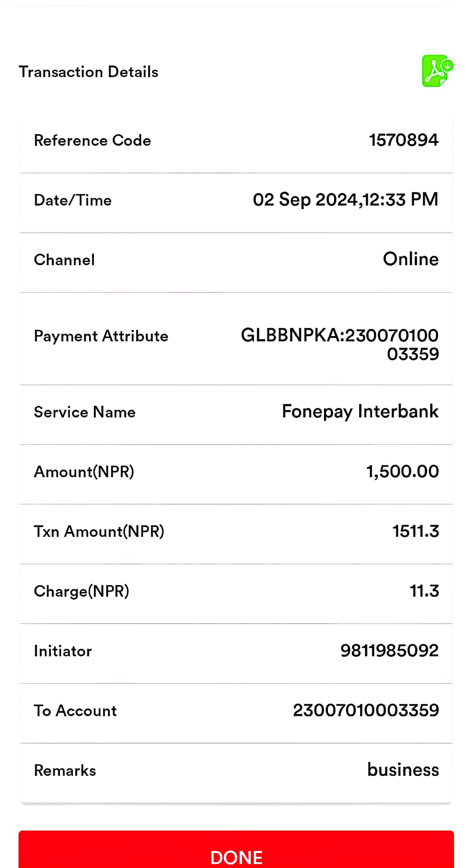Tap the red DONE button
This screenshot has width=469, height=868.
[x=236, y=849]
